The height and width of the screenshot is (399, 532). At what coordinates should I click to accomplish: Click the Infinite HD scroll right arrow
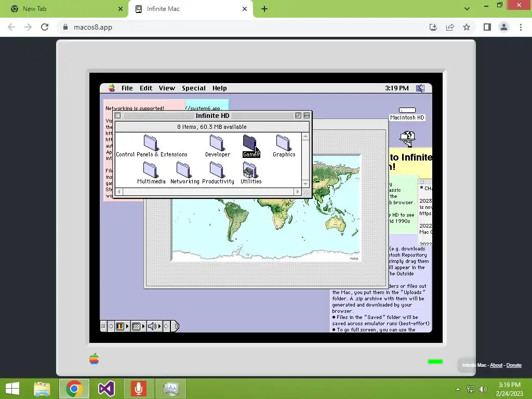pos(298,192)
